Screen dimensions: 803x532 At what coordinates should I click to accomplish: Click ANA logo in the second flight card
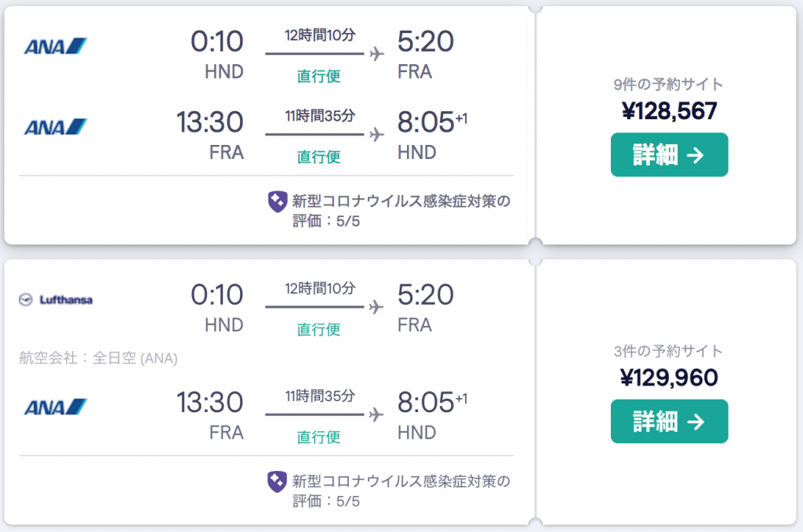click(x=56, y=407)
